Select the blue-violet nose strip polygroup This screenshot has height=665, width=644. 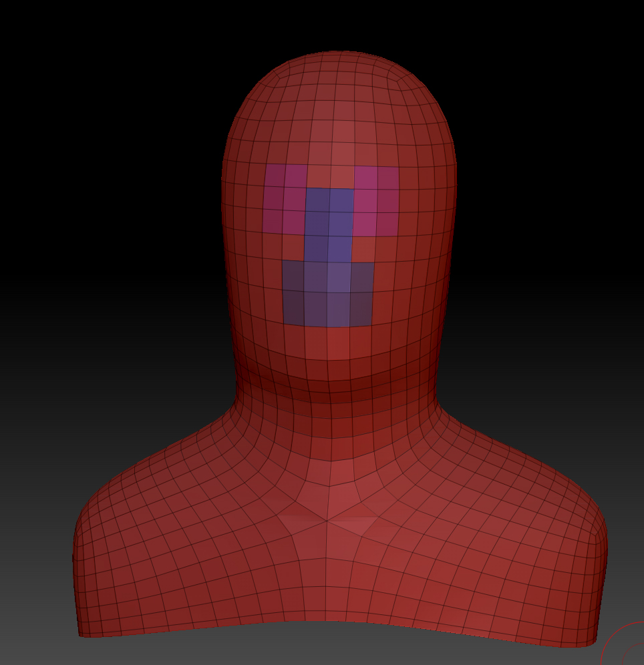point(329,225)
